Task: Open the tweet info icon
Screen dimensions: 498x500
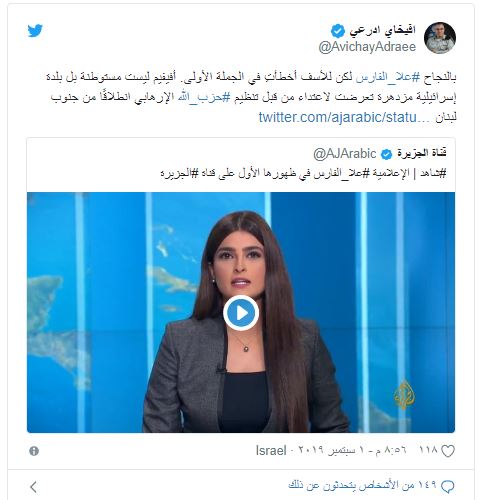Action: pyautogui.click(x=34, y=451)
